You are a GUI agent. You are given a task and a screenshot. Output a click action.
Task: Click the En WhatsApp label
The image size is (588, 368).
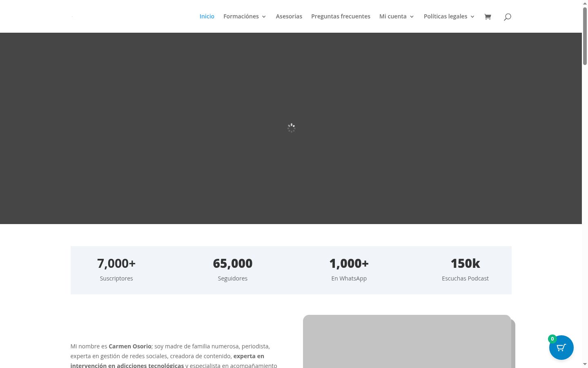[x=349, y=278]
